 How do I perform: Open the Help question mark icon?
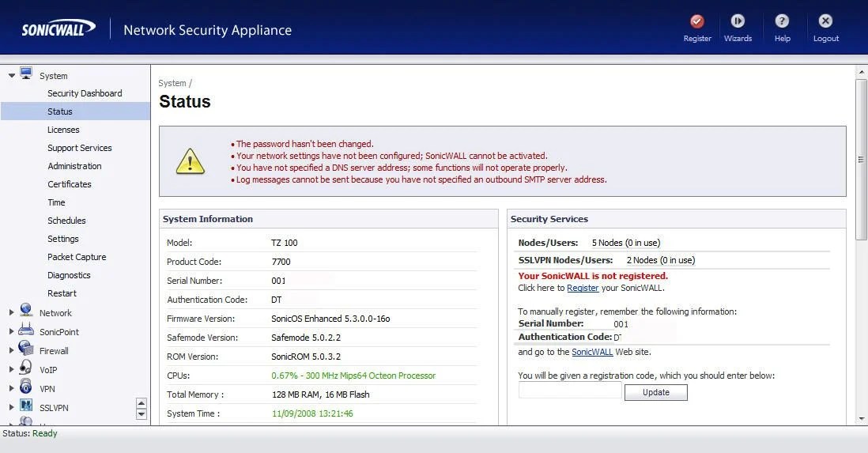(782, 21)
